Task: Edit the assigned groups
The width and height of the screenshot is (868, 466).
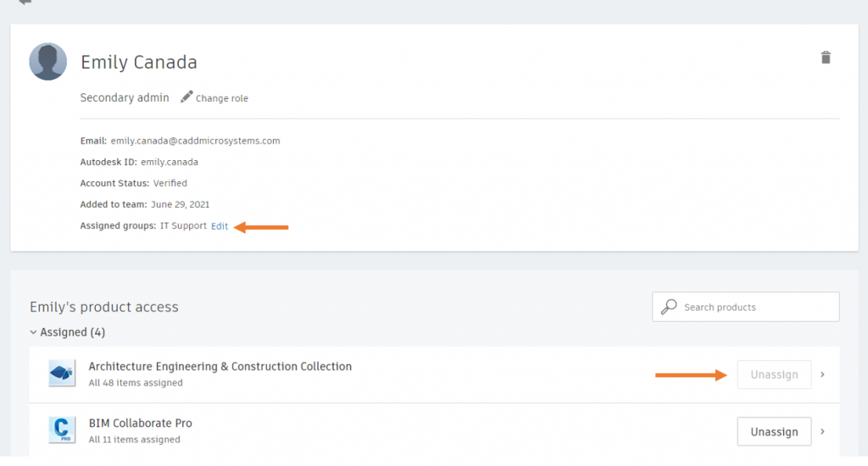Action: 220,226
